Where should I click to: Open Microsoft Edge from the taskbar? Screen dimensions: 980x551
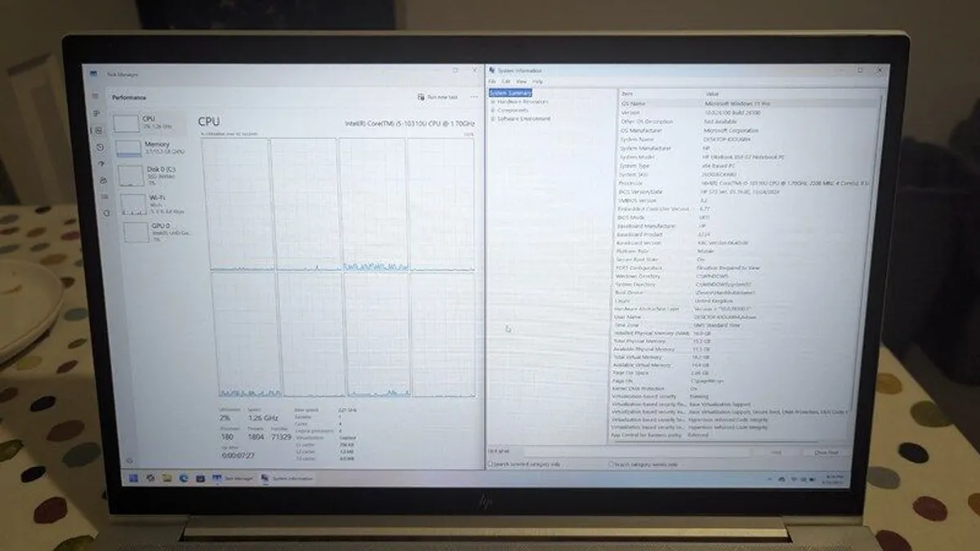183,478
